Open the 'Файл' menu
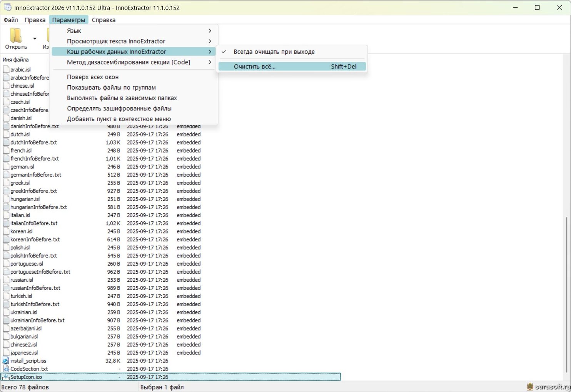This screenshot has width=571, height=392. 11,20
